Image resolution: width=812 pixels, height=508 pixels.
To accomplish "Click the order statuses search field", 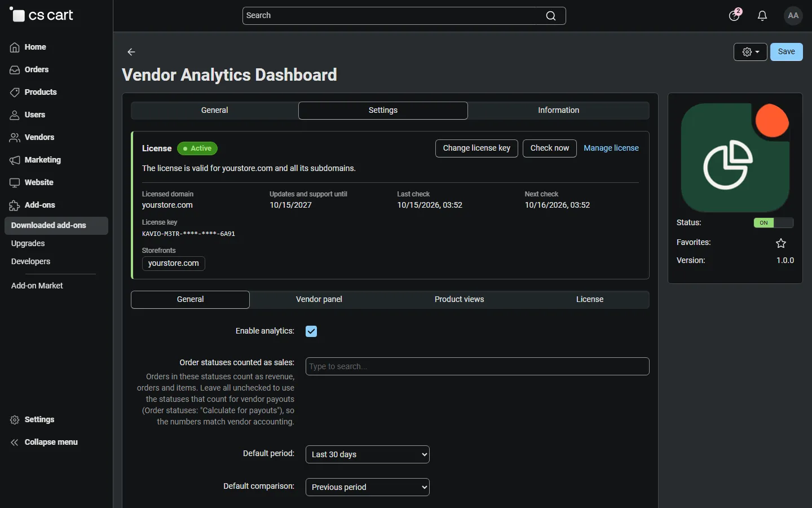I will pyautogui.click(x=478, y=366).
